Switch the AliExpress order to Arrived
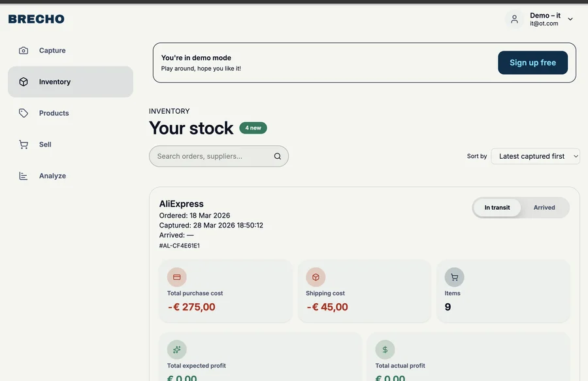This screenshot has width=588, height=381. coord(544,207)
